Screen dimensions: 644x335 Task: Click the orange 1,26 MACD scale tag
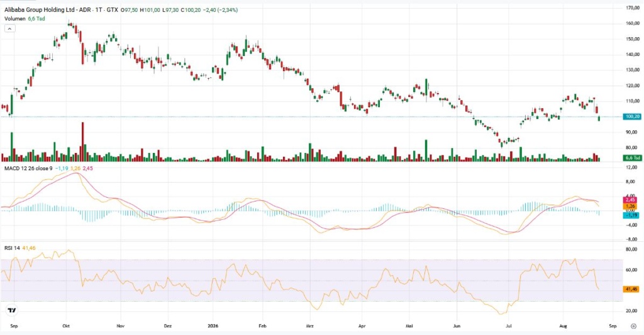pos(630,207)
